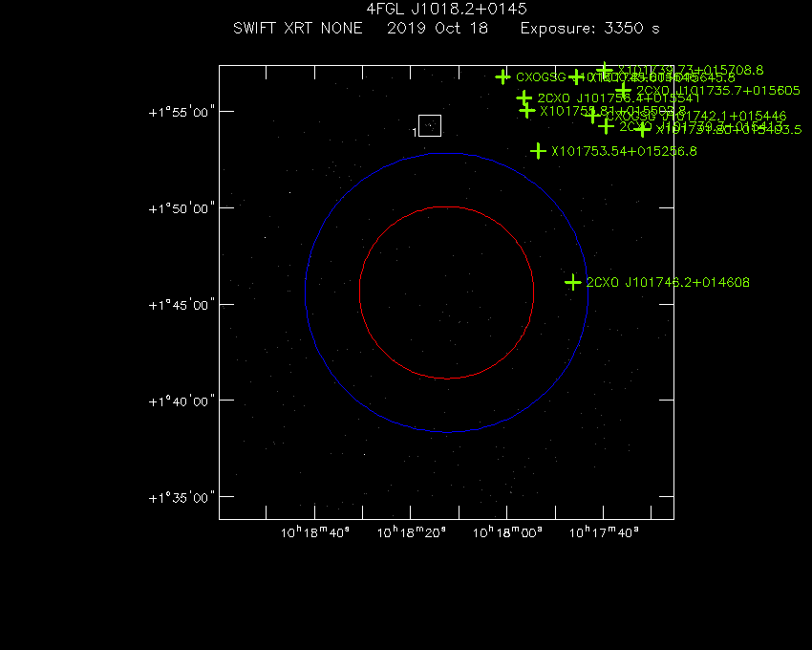This screenshot has width=812, height=650.
Task: Click the CXOGSG J101742.1+015446 source label
Action: pyautogui.click(x=696, y=116)
